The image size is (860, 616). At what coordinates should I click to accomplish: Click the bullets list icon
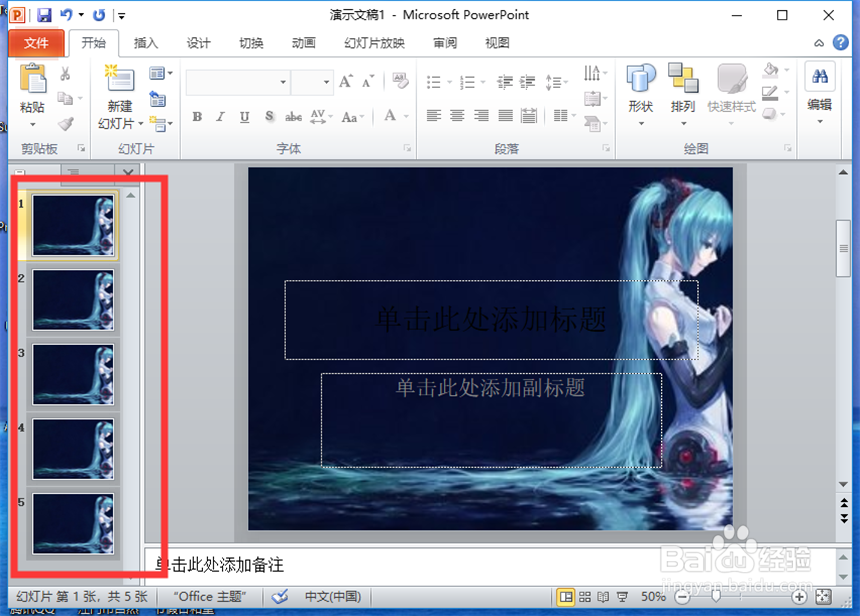[x=434, y=82]
